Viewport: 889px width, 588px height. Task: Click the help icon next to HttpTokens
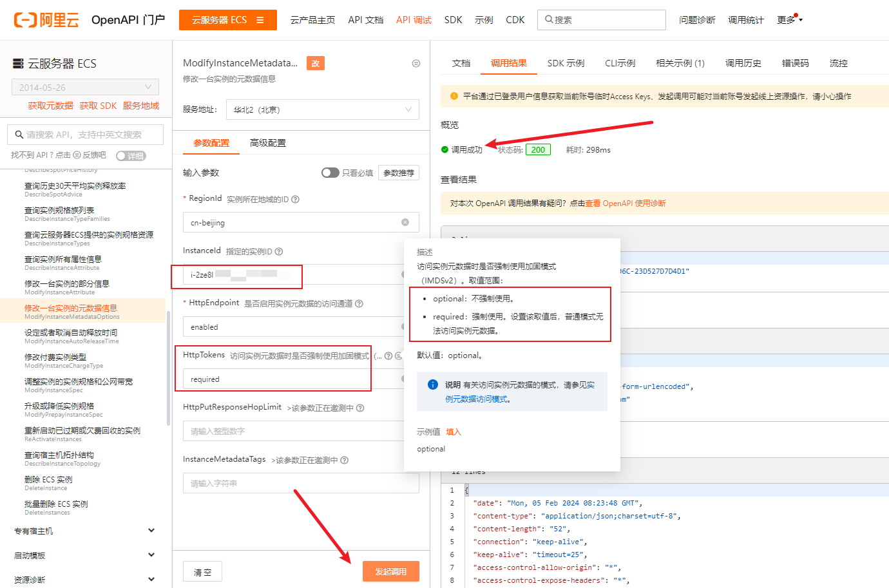[388, 356]
